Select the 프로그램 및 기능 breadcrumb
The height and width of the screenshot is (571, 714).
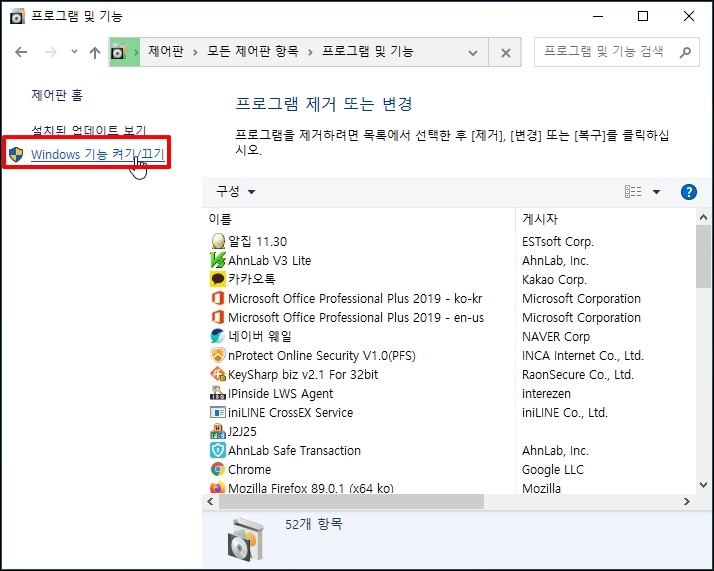point(367,51)
